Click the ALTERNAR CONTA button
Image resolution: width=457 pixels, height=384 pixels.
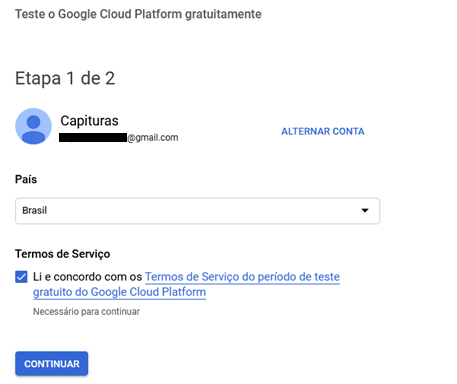[323, 131]
